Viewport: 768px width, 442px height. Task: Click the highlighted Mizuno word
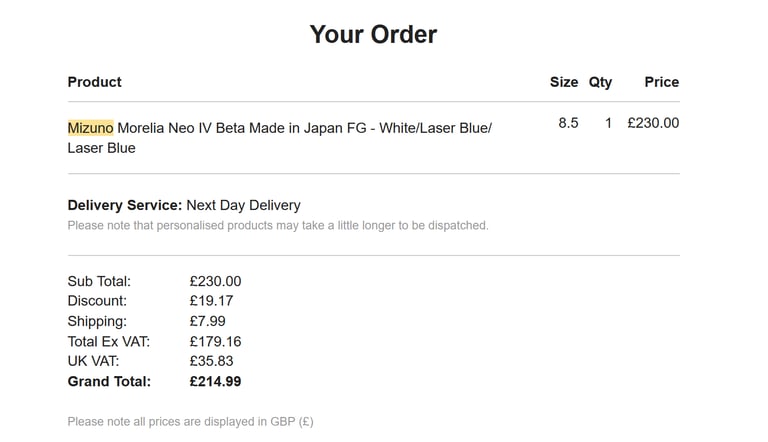[91, 128]
